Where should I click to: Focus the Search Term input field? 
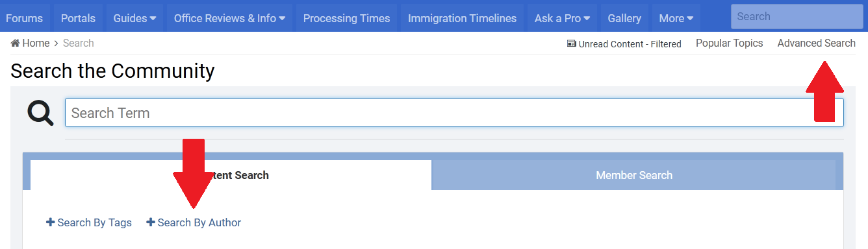pos(454,113)
